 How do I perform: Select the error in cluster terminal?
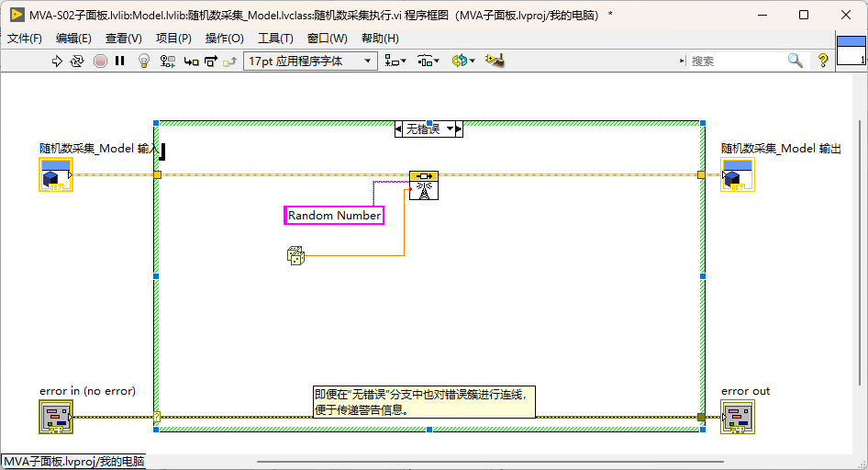point(55,417)
